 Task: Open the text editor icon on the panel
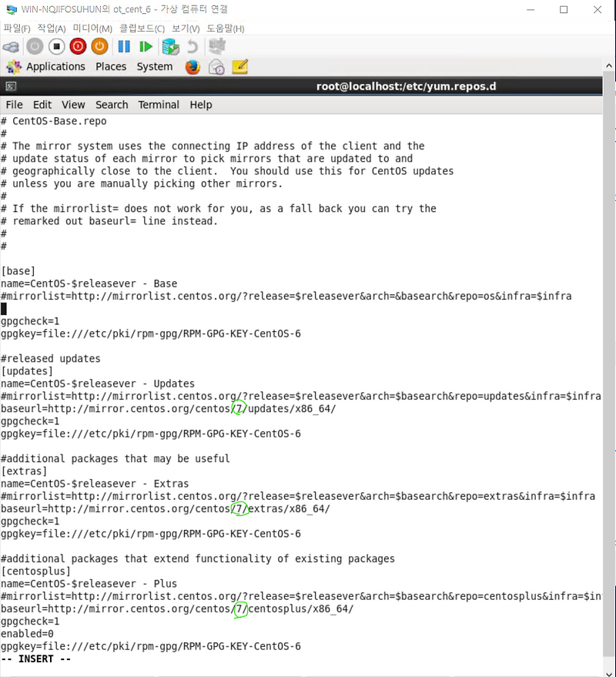pos(239,67)
